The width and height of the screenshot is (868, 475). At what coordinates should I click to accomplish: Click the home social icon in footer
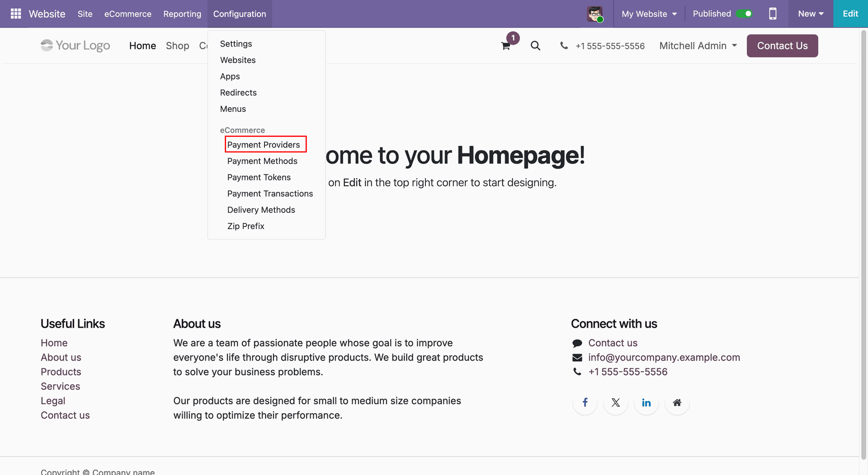677,402
